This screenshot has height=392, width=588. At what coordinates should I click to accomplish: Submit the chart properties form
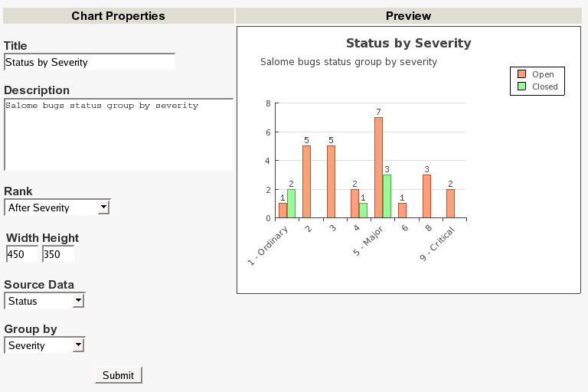118,375
